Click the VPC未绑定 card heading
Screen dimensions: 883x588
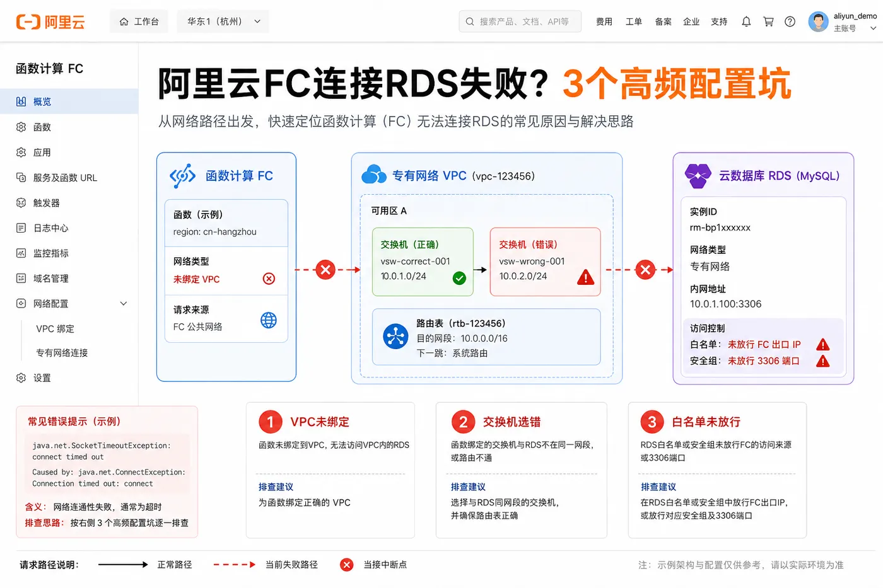tap(320, 422)
